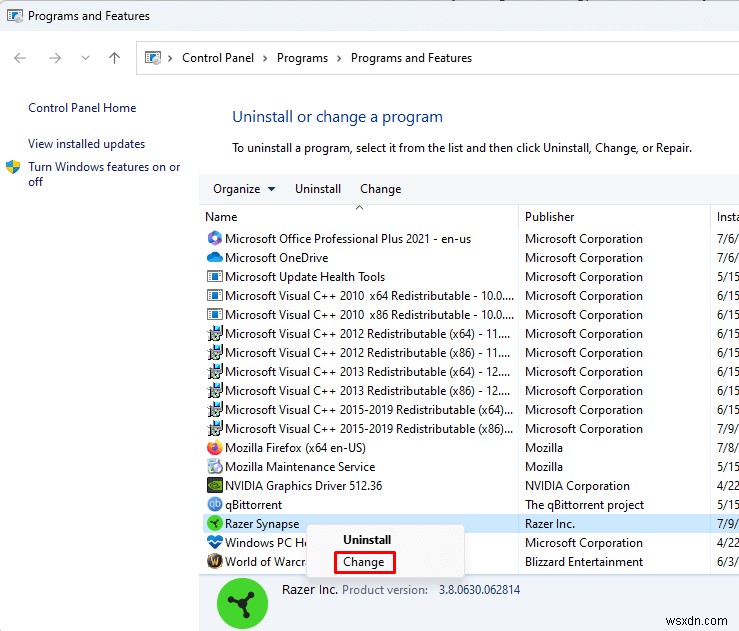
Task: Go up one level with up arrow
Action: tap(114, 58)
